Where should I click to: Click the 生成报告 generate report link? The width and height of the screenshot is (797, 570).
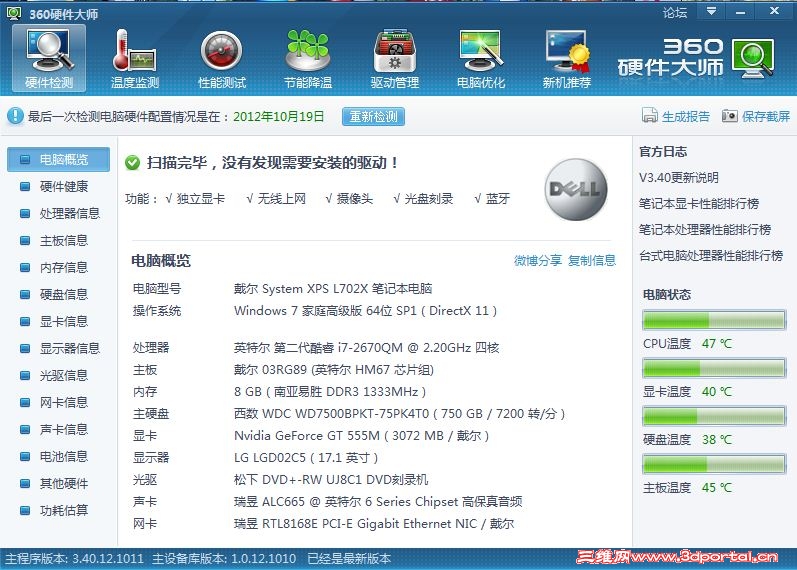[x=686, y=116]
